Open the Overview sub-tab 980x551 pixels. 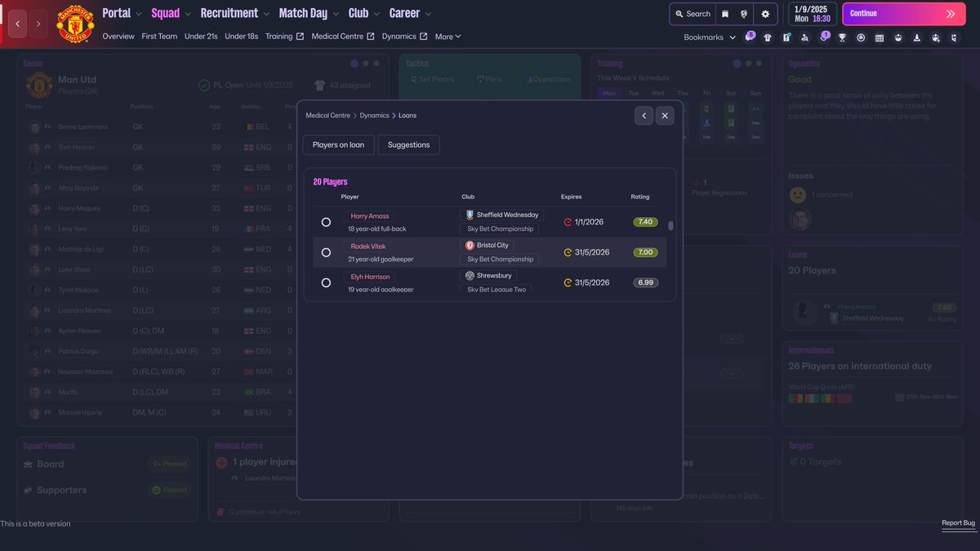pyautogui.click(x=118, y=37)
